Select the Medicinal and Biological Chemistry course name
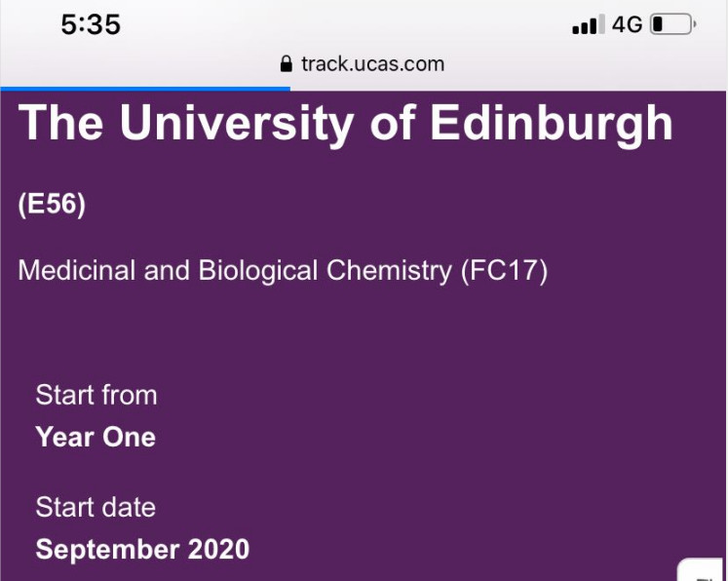 pos(237,271)
